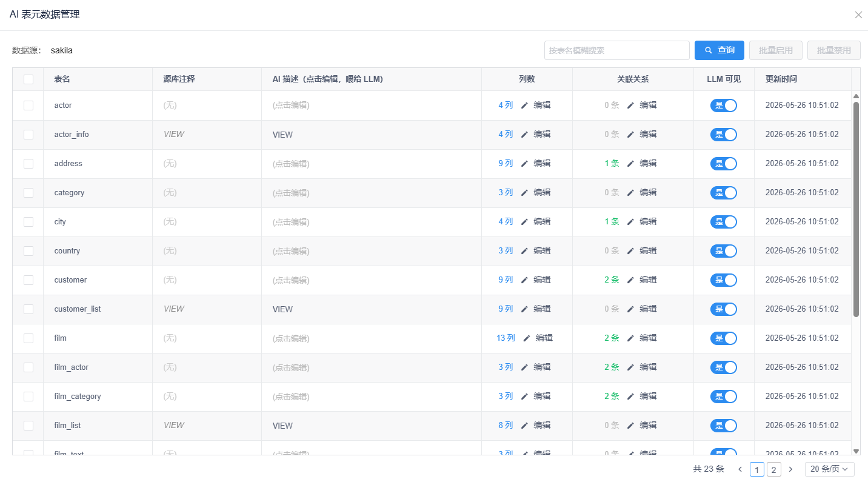Open the 4 列 link for actor
This screenshot has width=868, height=479.
click(506, 106)
